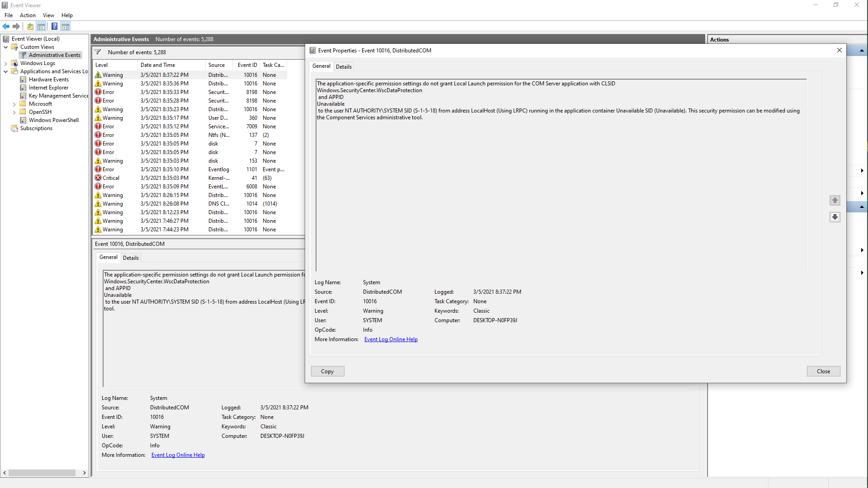Open the Action menu
868x488 pixels.
pyautogui.click(x=28, y=15)
